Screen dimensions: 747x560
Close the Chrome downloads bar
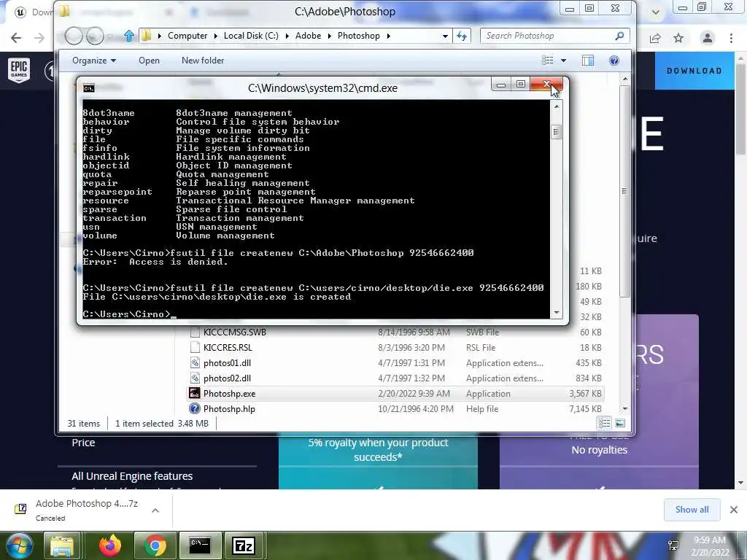point(734,510)
